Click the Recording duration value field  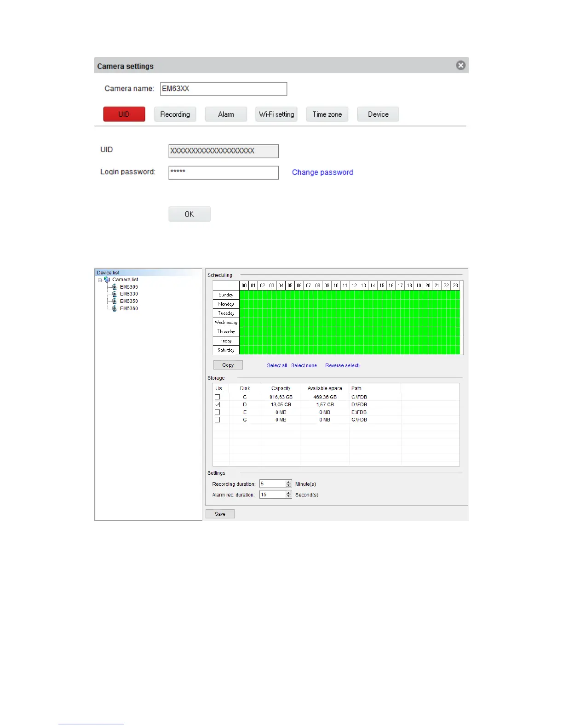(x=272, y=483)
